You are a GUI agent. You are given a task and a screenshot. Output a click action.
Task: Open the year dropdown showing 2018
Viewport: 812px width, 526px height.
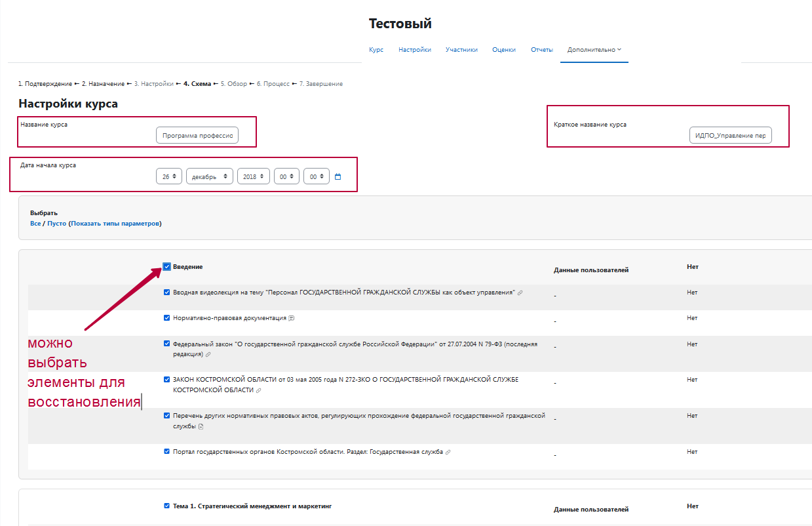(253, 176)
